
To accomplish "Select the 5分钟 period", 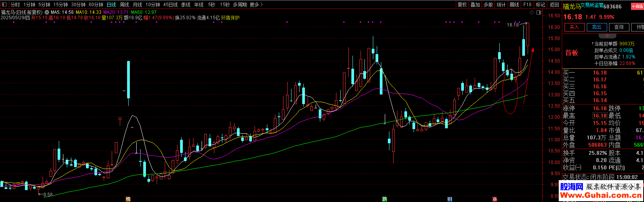I will [x=44, y=5].
